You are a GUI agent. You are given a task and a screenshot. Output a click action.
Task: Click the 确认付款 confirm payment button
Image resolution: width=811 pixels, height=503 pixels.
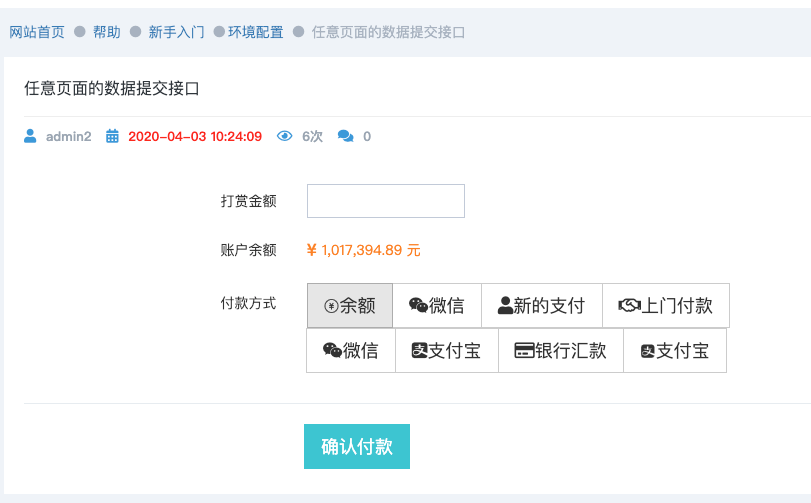click(x=357, y=447)
